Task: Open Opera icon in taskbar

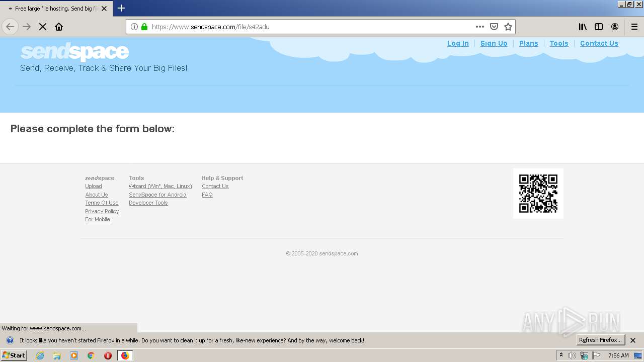Action: point(108,355)
